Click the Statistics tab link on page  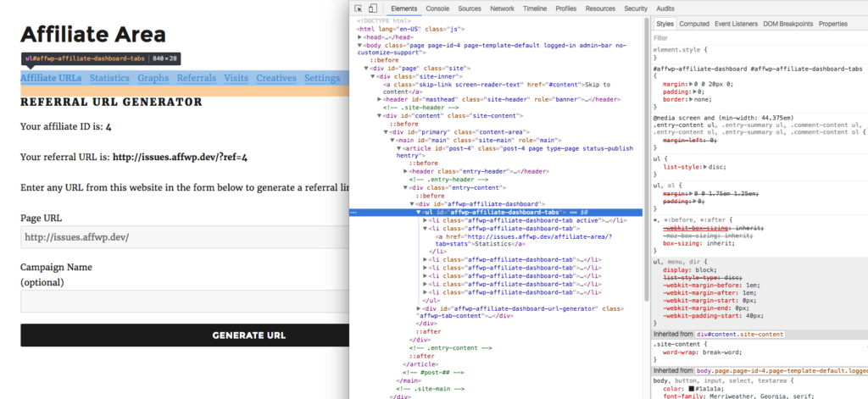tap(109, 78)
